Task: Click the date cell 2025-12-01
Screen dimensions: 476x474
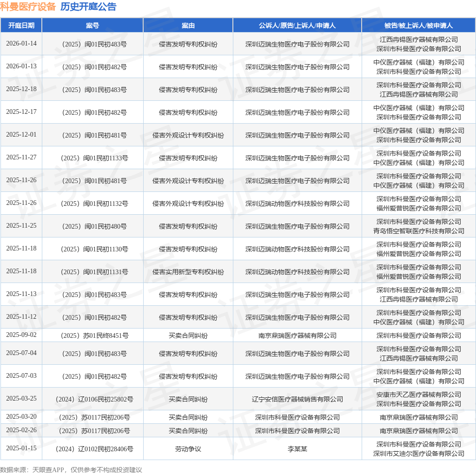Action: coord(21,134)
